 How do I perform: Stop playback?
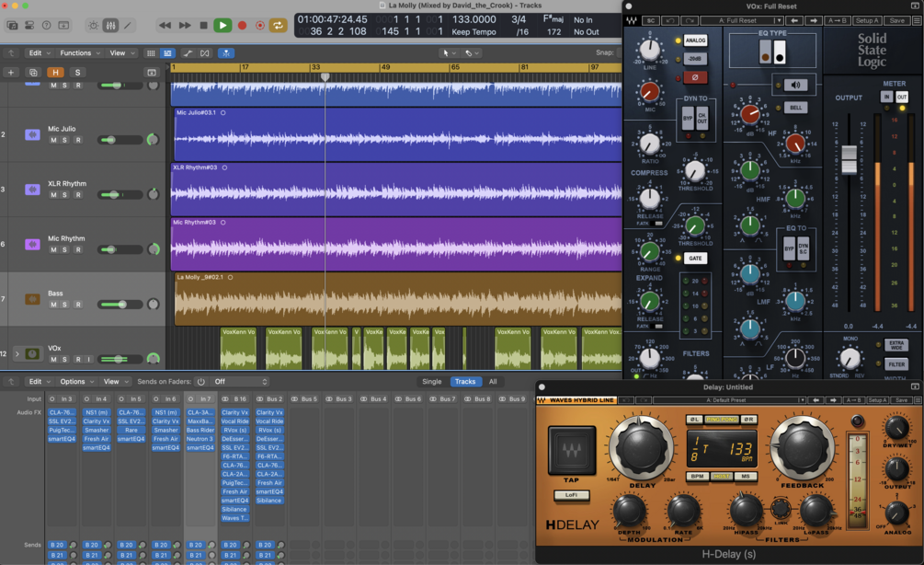[x=203, y=26]
